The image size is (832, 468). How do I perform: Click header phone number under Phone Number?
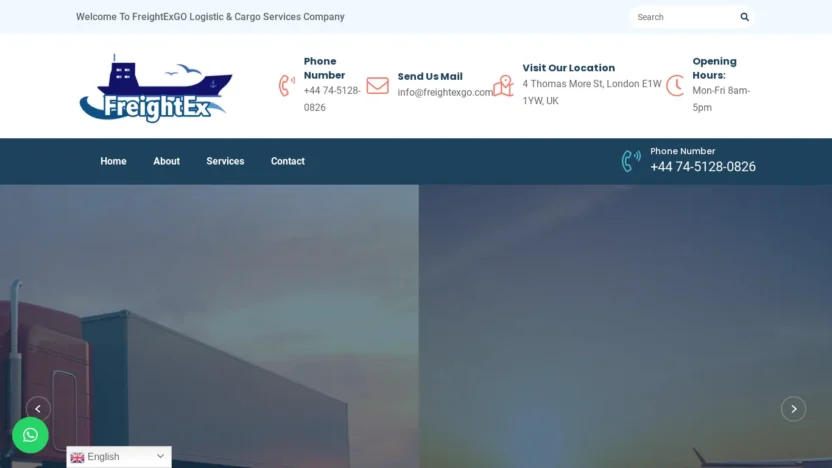click(332, 99)
